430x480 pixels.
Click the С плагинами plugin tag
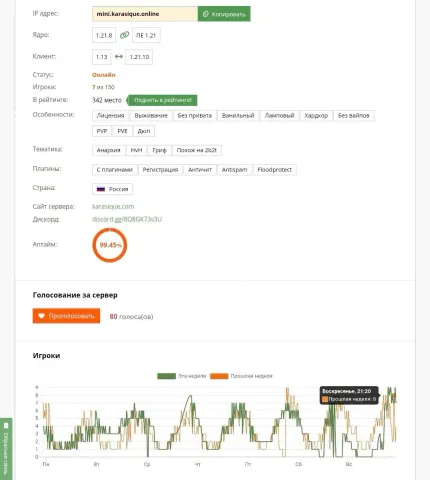(115, 170)
